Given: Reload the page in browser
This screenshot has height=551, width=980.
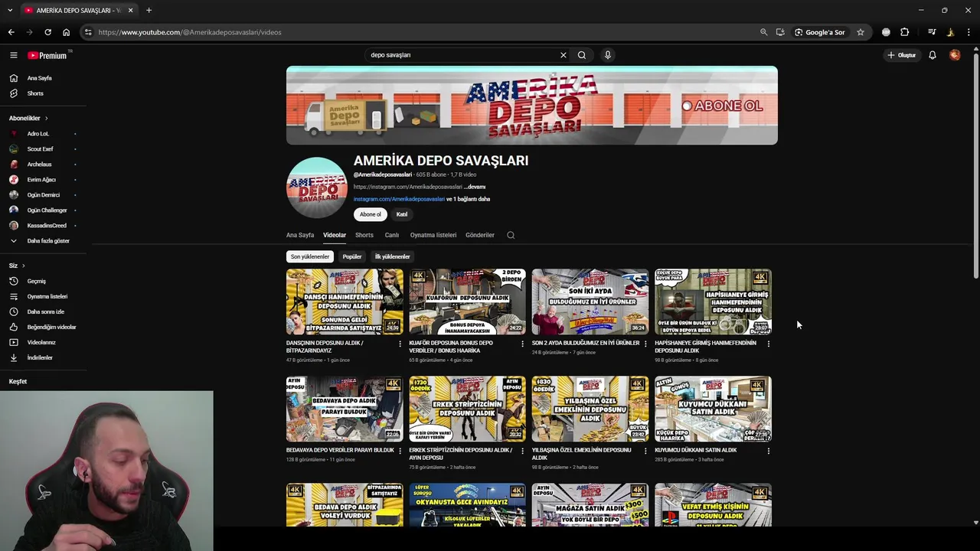Looking at the screenshot, I should tap(47, 32).
